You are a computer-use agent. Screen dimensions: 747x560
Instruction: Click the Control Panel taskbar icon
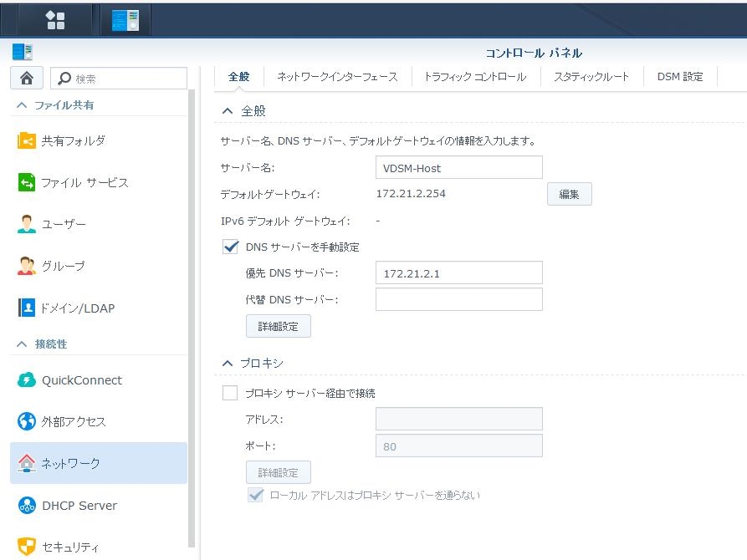click(x=125, y=20)
